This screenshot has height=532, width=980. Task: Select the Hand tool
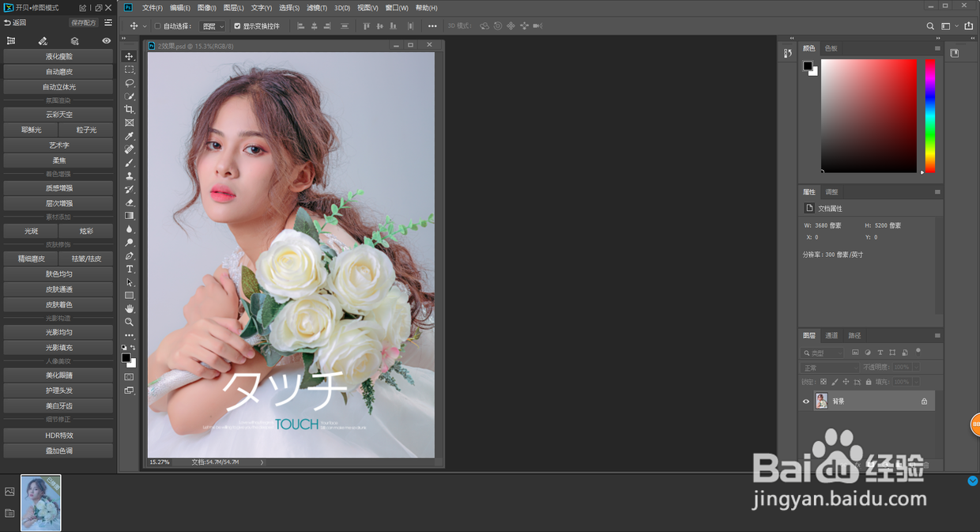pyautogui.click(x=130, y=309)
